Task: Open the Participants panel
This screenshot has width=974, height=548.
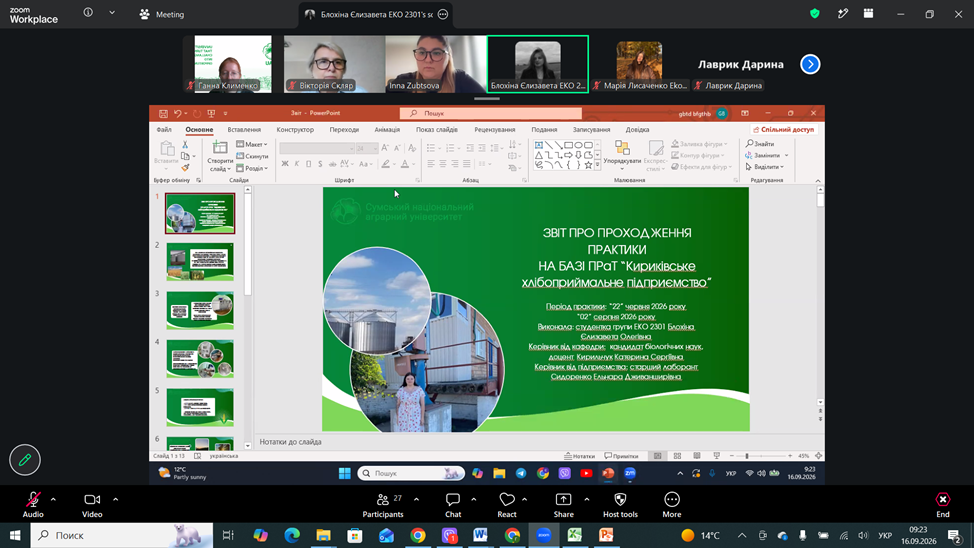Action: (383, 505)
